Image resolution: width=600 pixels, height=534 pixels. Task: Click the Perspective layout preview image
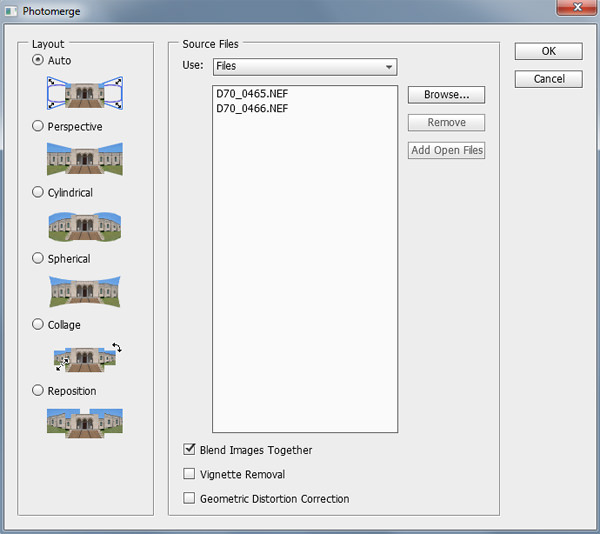click(x=84, y=158)
